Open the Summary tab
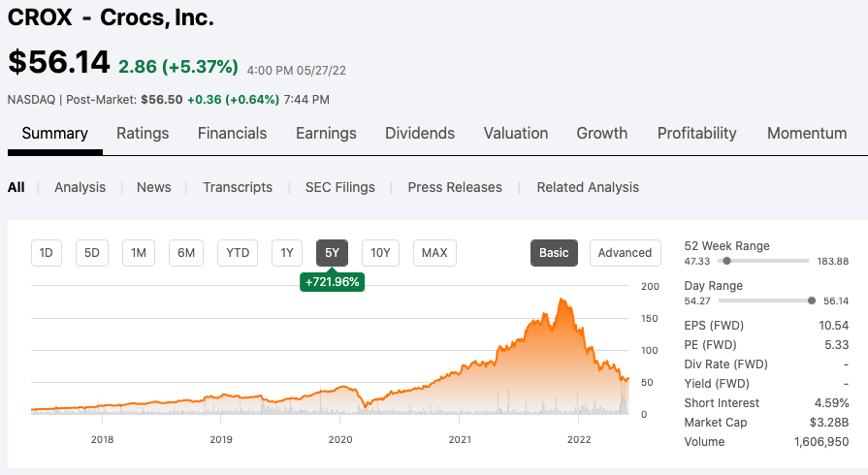The image size is (868, 475). click(55, 134)
